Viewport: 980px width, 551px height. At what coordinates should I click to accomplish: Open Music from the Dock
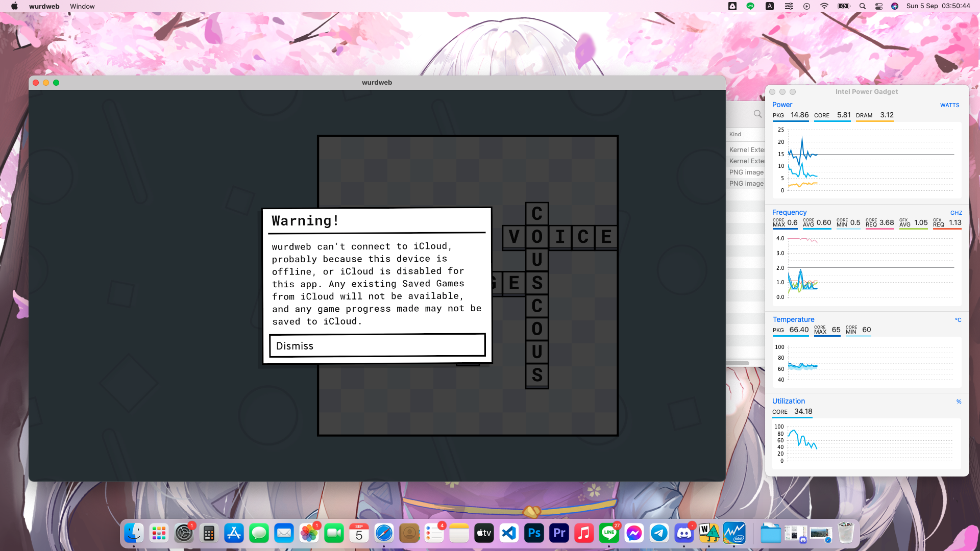point(584,533)
